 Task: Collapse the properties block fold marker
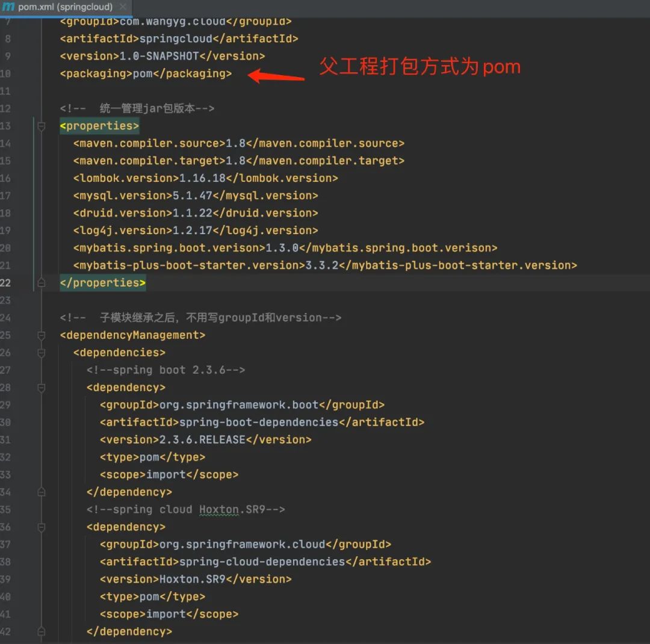point(41,126)
